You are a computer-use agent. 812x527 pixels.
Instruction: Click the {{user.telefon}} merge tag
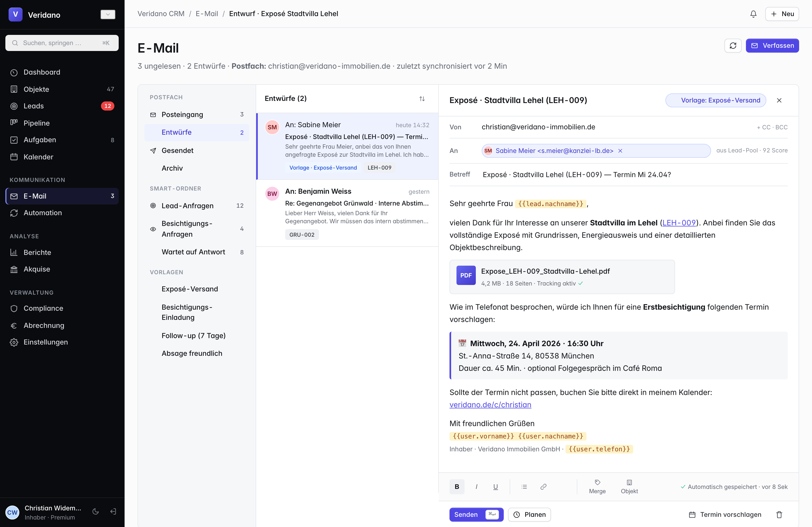pyautogui.click(x=599, y=449)
